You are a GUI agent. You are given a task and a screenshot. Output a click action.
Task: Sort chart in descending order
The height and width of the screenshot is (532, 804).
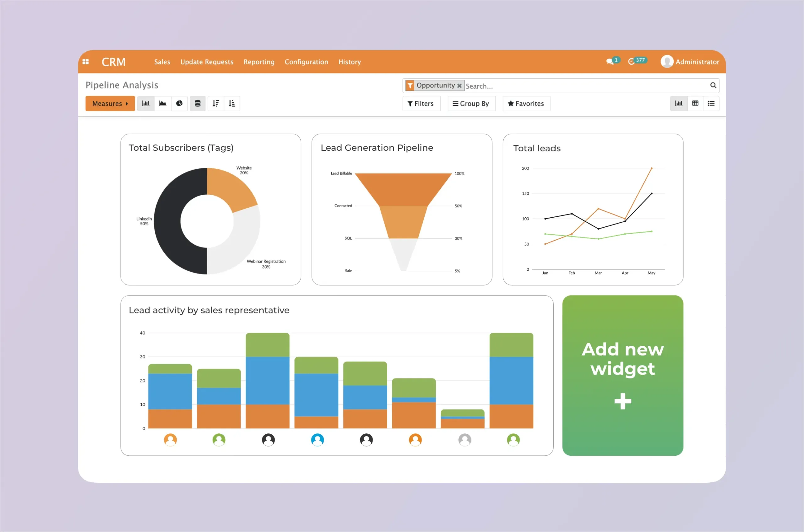pyautogui.click(x=216, y=104)
